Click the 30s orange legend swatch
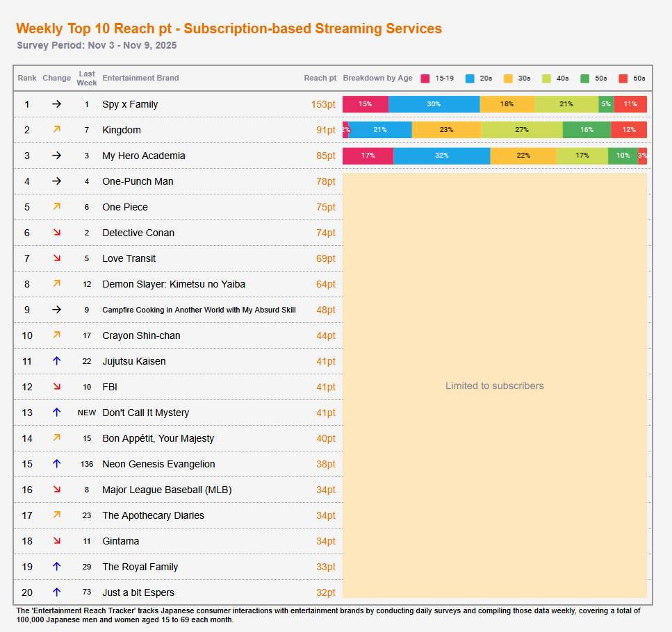This screenshot has height=632, width=672. coord(508,78)
